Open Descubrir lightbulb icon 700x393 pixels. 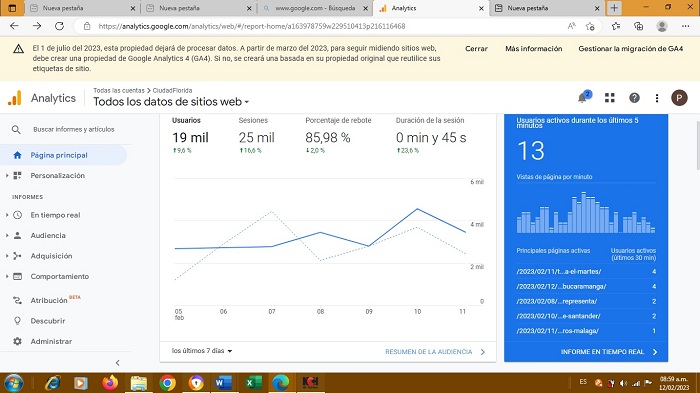pyautogui.click(x=17, y=321)
